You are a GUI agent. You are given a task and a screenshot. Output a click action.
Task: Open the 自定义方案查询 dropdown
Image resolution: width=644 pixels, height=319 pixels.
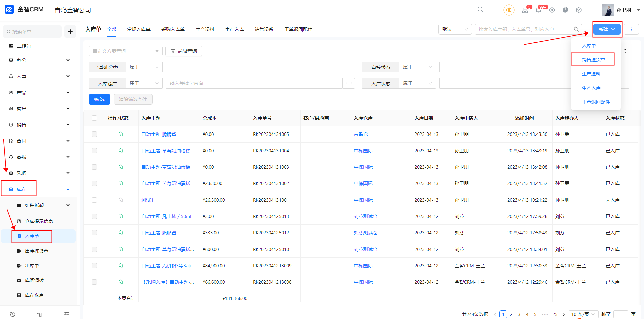click(125, 51)
